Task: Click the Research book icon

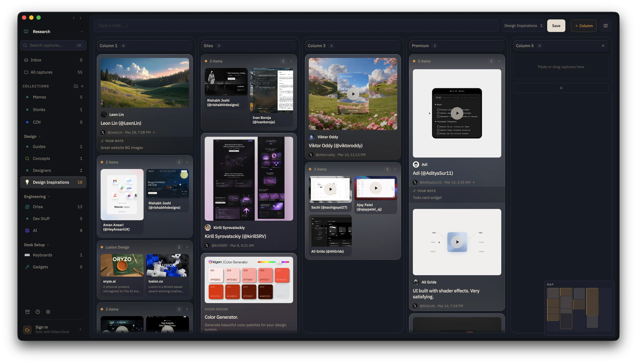Action: tap(26, 31)
